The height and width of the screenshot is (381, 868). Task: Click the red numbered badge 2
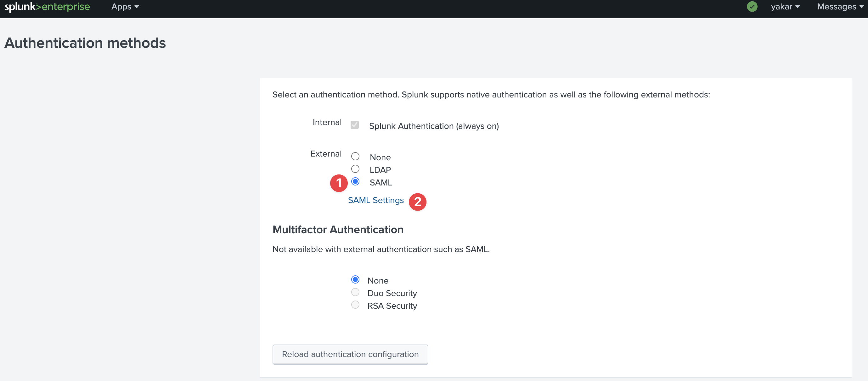[418, 202]
